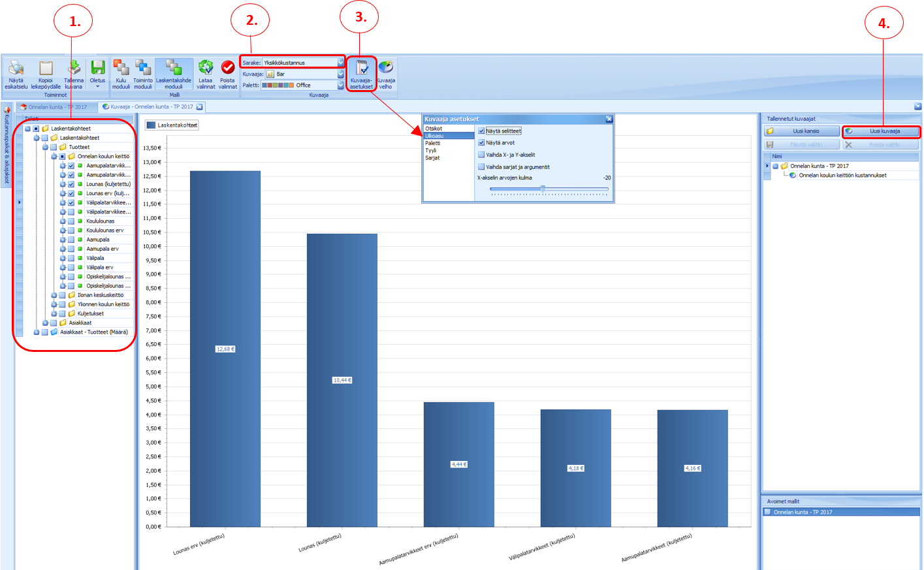Expand Asiakkaat - Tuotteet (Määrä) node
The image size is (924, 570).
click(x=36, y=332)
